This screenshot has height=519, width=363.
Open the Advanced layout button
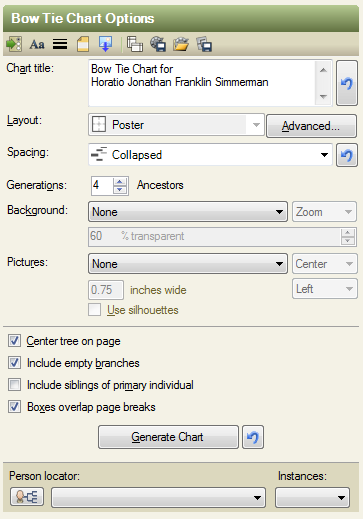click(311, 126)
